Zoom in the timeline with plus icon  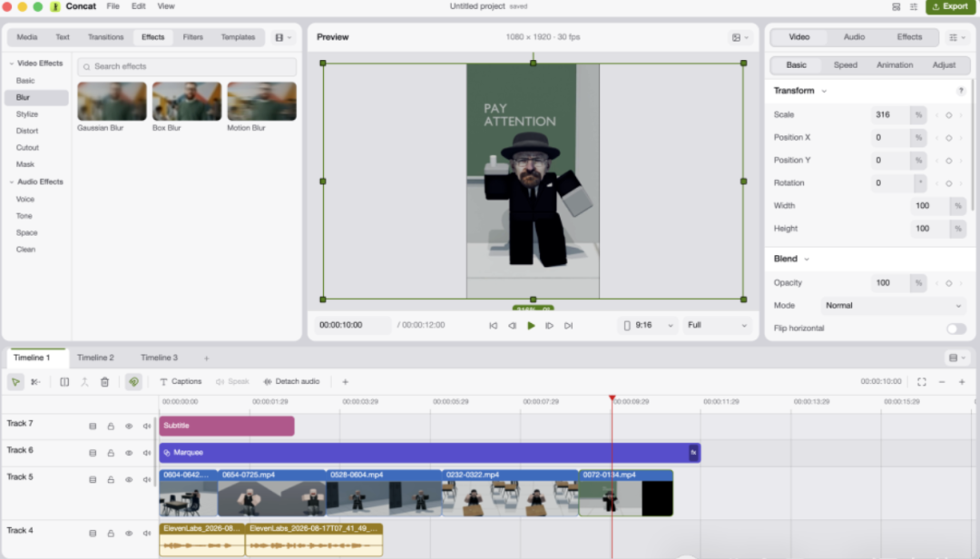coord(962,381)
